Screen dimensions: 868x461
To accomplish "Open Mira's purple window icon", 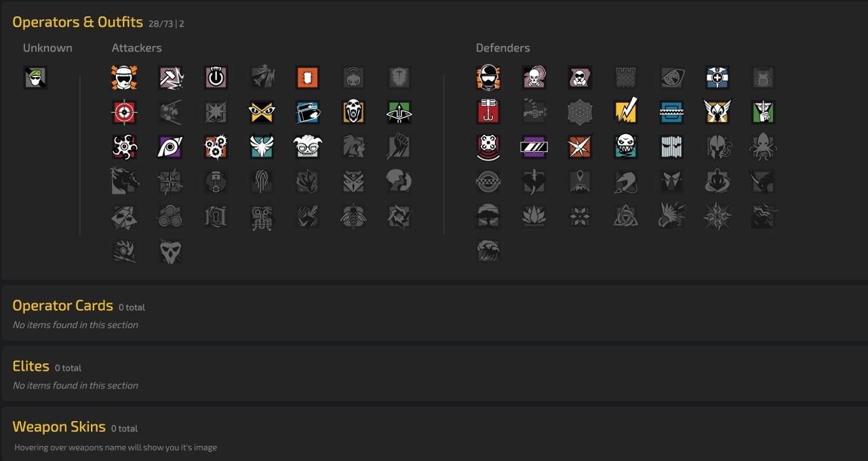I will click(534, 147).
